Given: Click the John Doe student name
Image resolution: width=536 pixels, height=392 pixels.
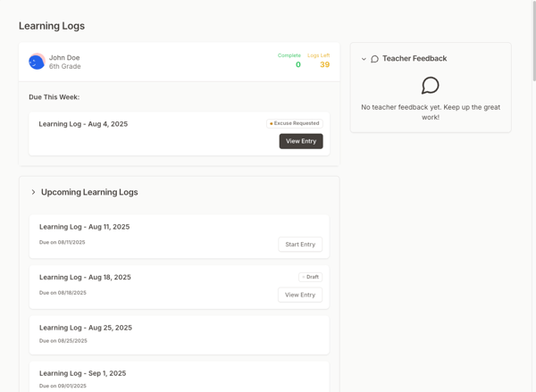Looking at the screenshot, I should click(x=64, y=57).
